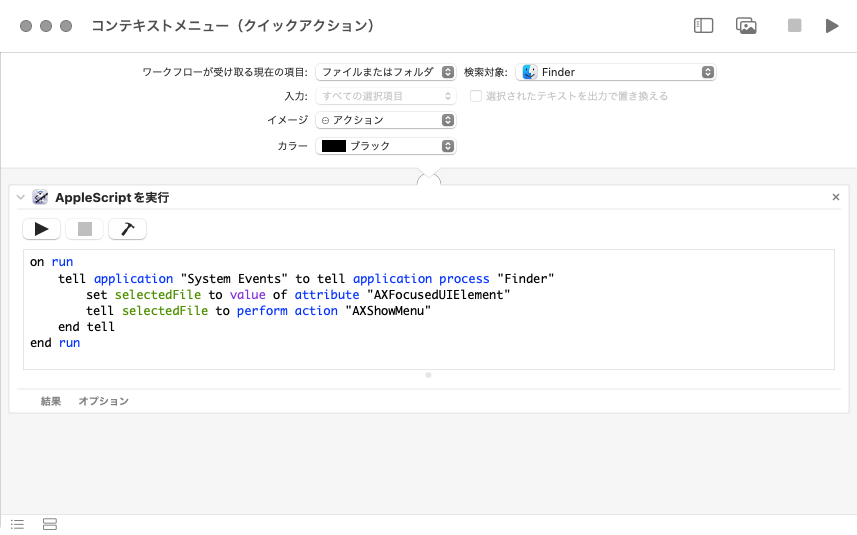Screen dimensions: 857x535
Task: Click the AppleScript action icon
Action: click(x=40, y=198)
